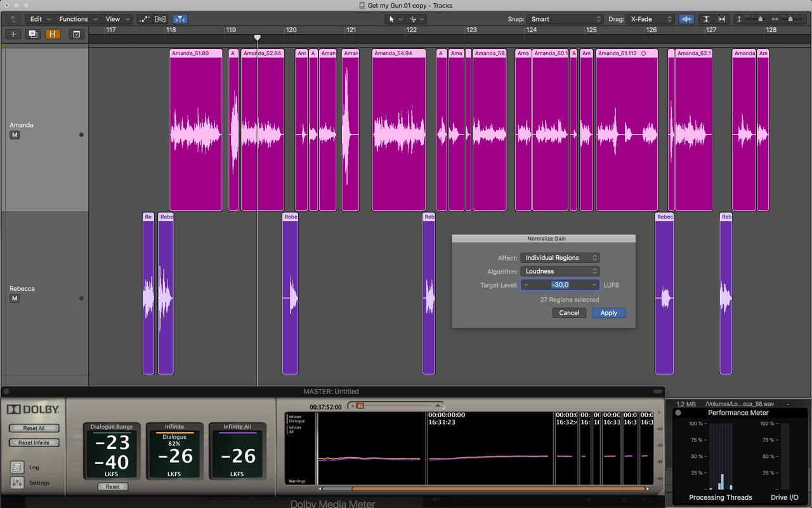
Task: Click the horizontal auto zoom icon
Action: 722,19
